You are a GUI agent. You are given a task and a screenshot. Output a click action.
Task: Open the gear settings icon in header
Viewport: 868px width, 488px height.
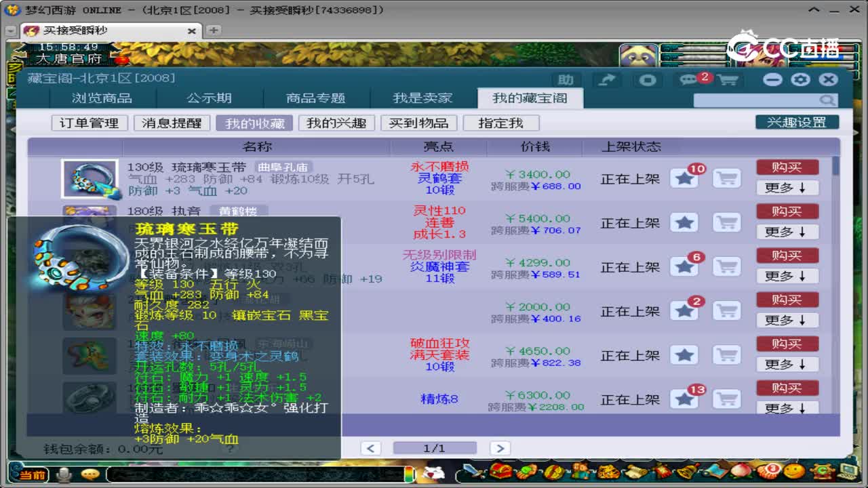tap(801, 80)
